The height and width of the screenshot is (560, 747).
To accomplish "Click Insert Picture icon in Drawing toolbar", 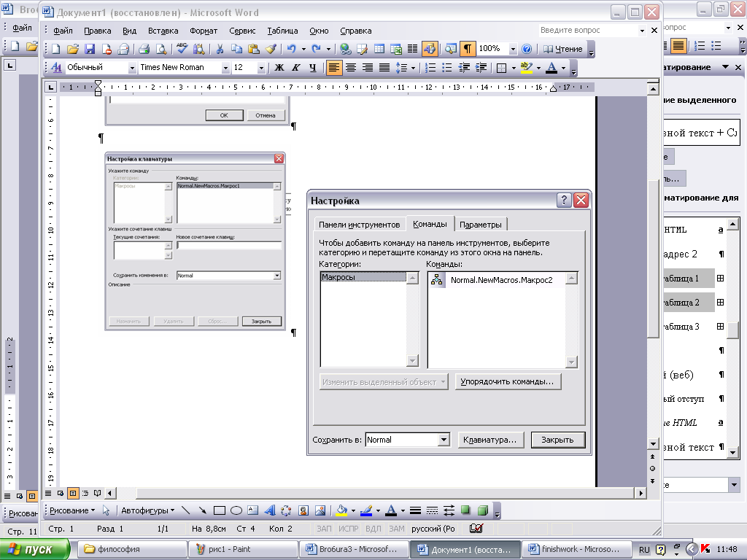I will [x=320, y=510].
